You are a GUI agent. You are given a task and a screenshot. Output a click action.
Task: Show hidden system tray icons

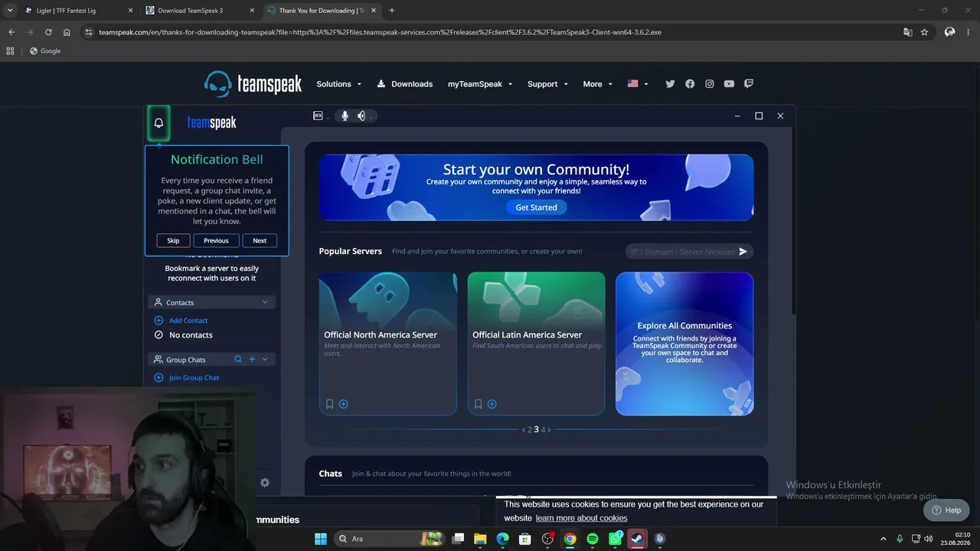point(883,539)
